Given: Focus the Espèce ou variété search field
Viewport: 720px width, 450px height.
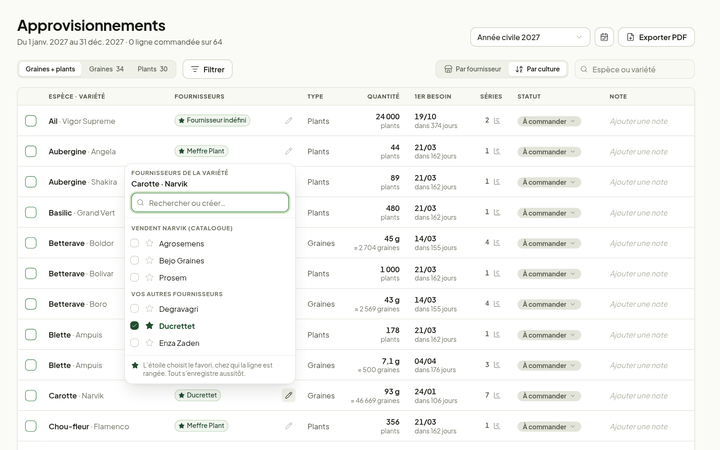Looking at the screenshot, I should (635, 69).
